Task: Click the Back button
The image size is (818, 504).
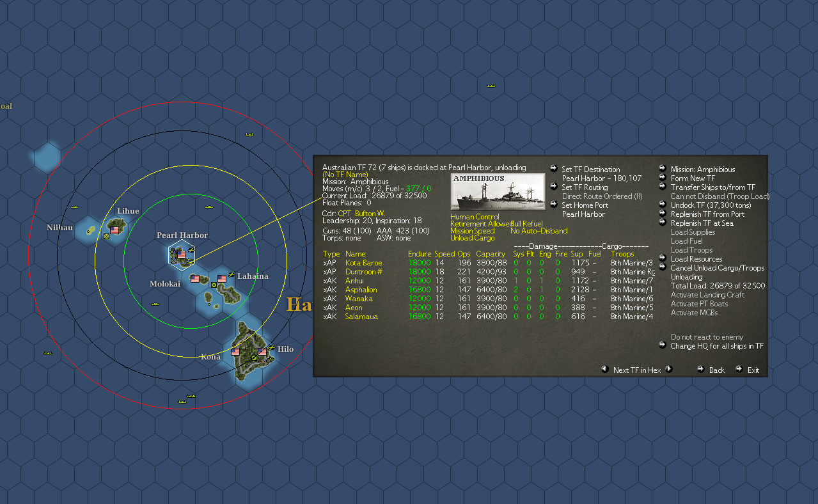Action: [x=717, y=370]
